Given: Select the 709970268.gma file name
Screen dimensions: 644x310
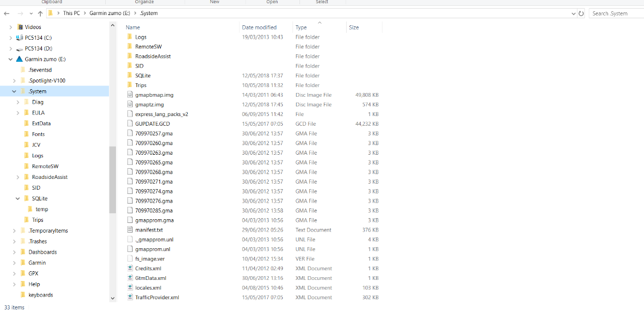Looking at the screenshot, I should click(x=154, y=172).
